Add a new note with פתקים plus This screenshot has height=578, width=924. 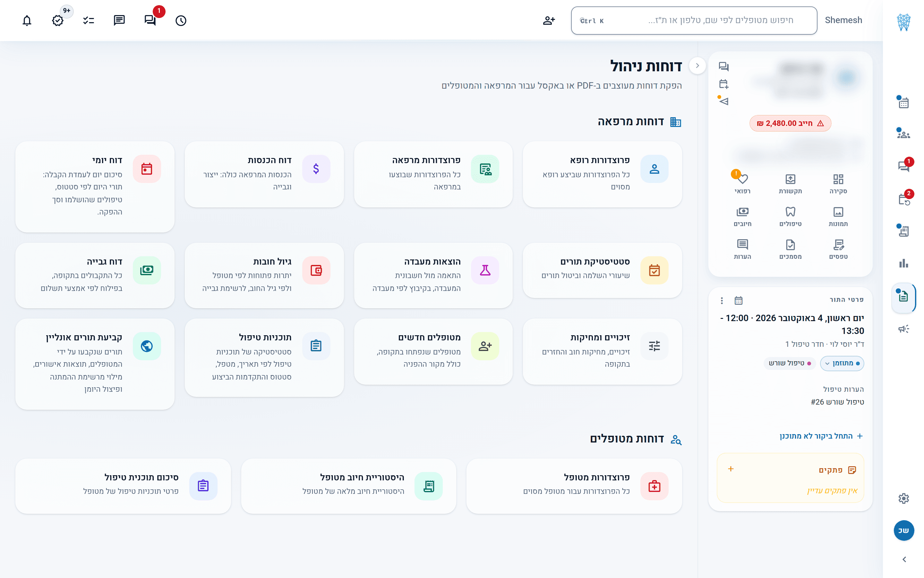click(731, 469)
